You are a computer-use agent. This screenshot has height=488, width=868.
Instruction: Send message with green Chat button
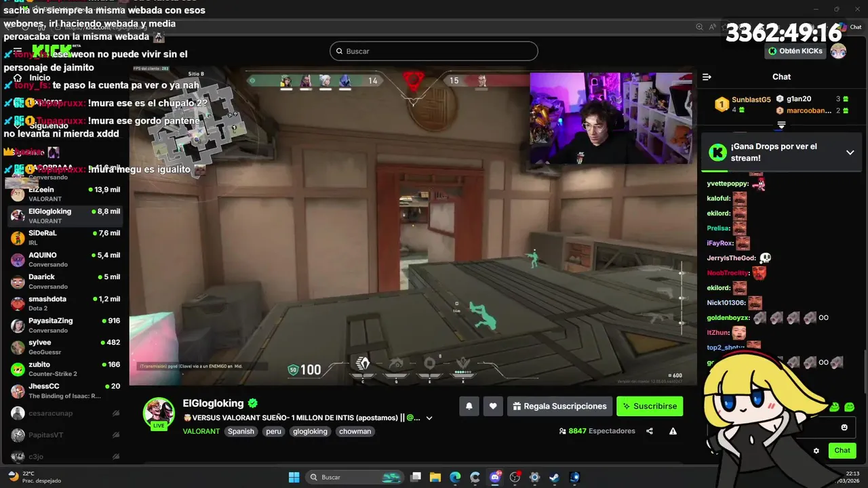click(842, 451)
